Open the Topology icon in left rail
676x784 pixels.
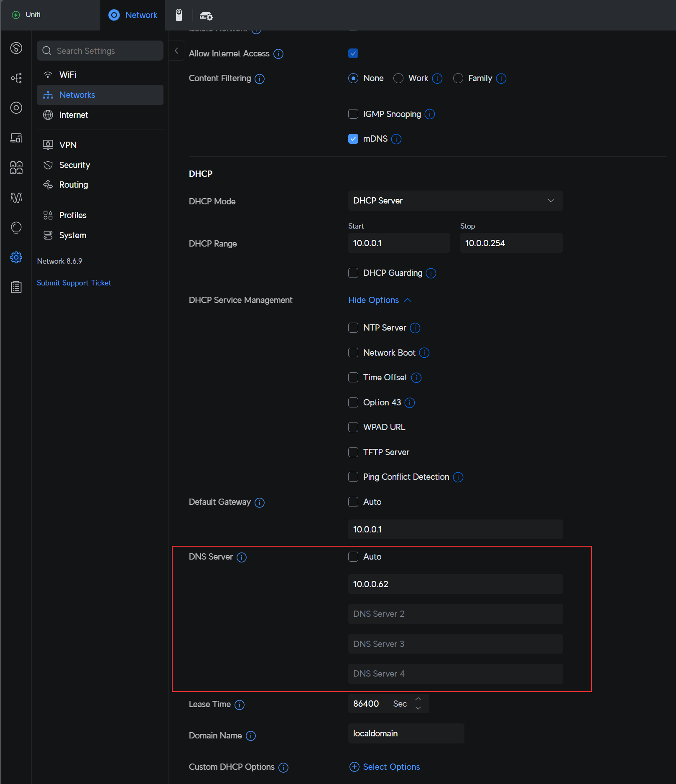point(16,78)
